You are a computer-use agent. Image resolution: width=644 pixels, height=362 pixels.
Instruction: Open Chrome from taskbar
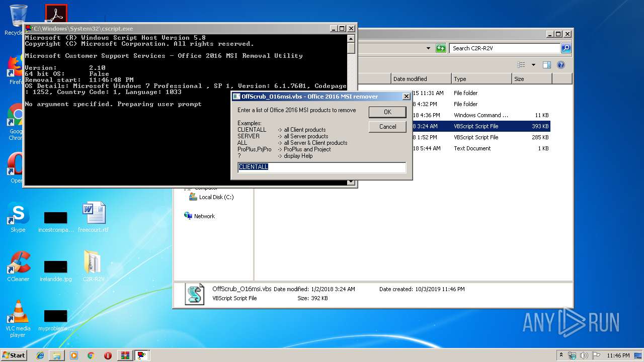[x=91, y=355]
